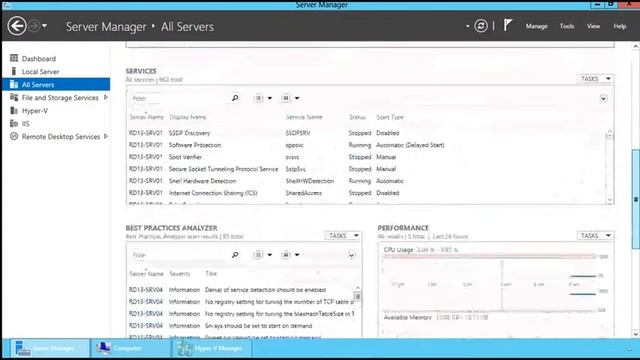The width and height of the screenshot is (640, 360).
Task: Open the Best Practices saved queries dropdown
Action: (290, 255)
